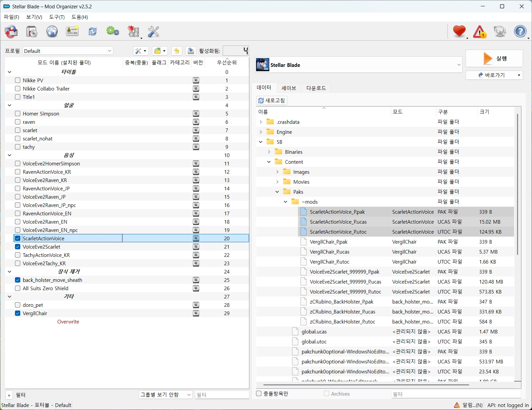Open the 도움(H) menu
The width and height of the screenshot is (532, 410).
(80, 17)
